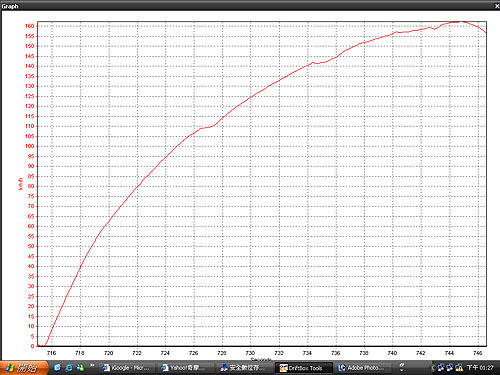500x375 pixels.
Task: Select the red km/h axis label
Action: pyautogui.click(x=21, y=184)
